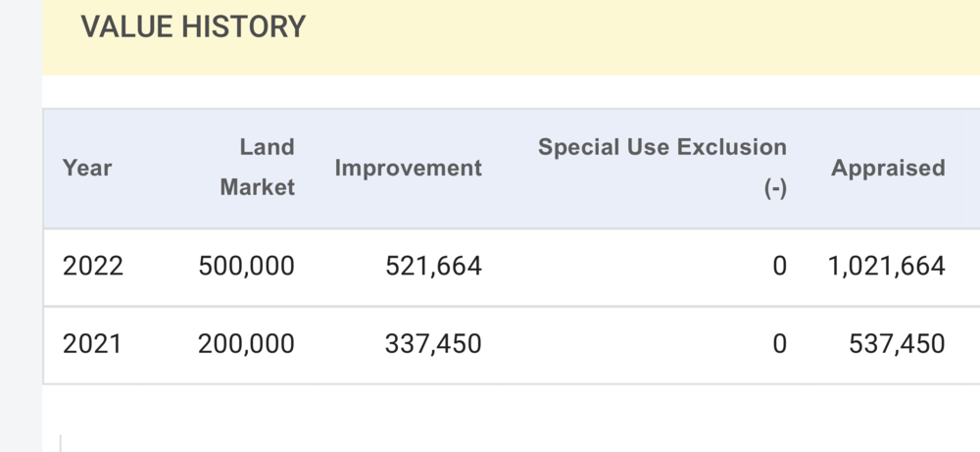Select the 1,021,664 appraised value
The height and width of the screenshot is (452, 980).
(886, 266)
